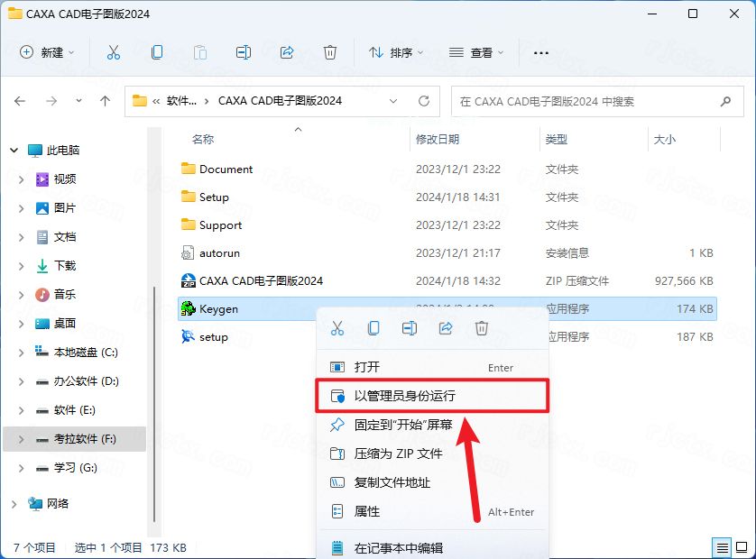Select the Cut icon in the toolbar

114,53
